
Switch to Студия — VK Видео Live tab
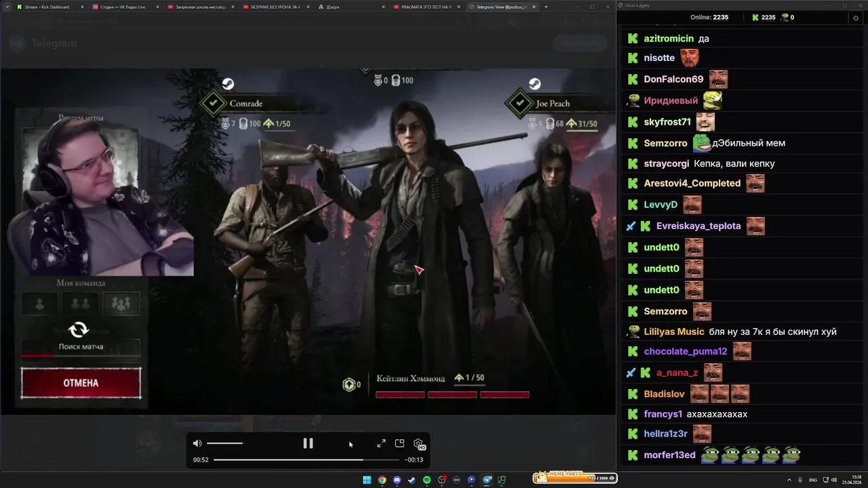125,7
